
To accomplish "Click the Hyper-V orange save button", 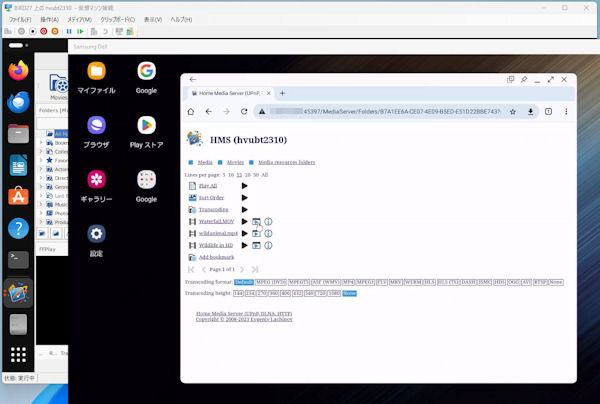I will 55,31.
